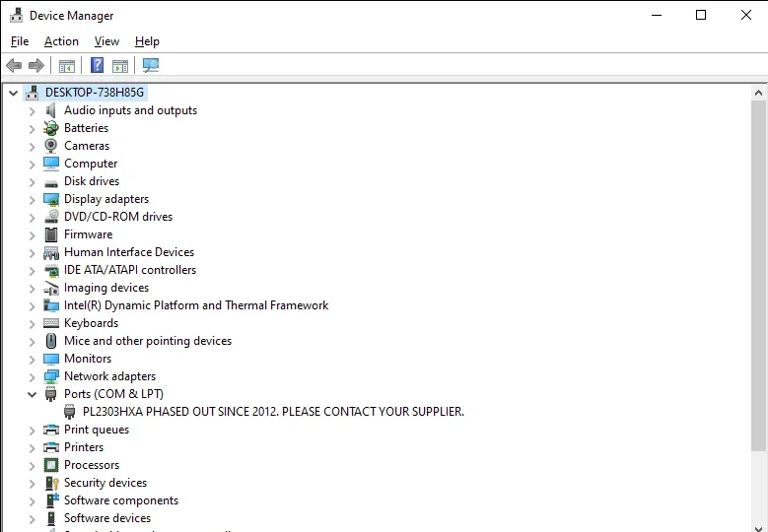Viewport: 768px width, 532px height.
Task: Click the Action pane toolbar icon
Action: point(120,66)
